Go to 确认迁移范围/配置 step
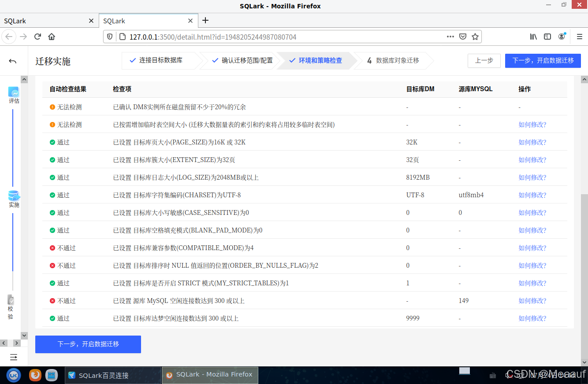Screen dimensions: 588x384 click(242, 60)
